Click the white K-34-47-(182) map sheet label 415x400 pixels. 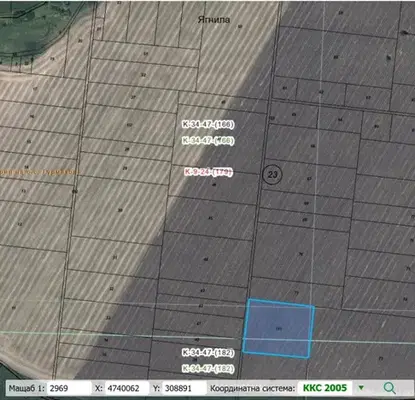click(x=208, y=353)
